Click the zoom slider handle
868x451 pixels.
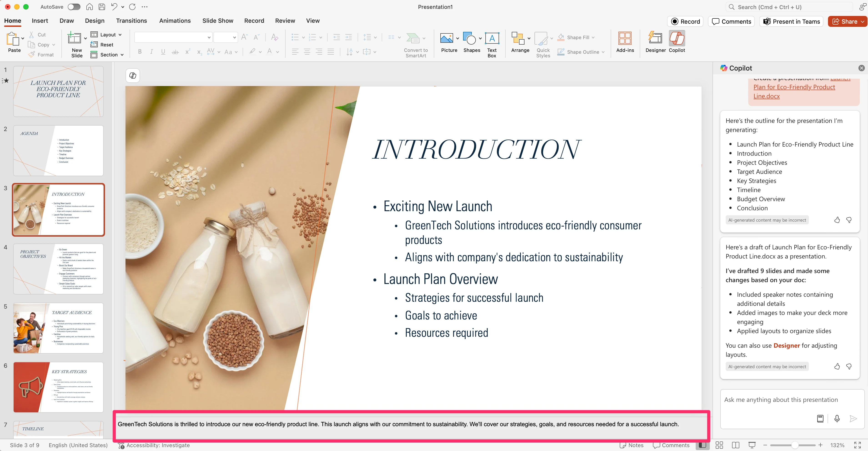click(x=795, y=445)
